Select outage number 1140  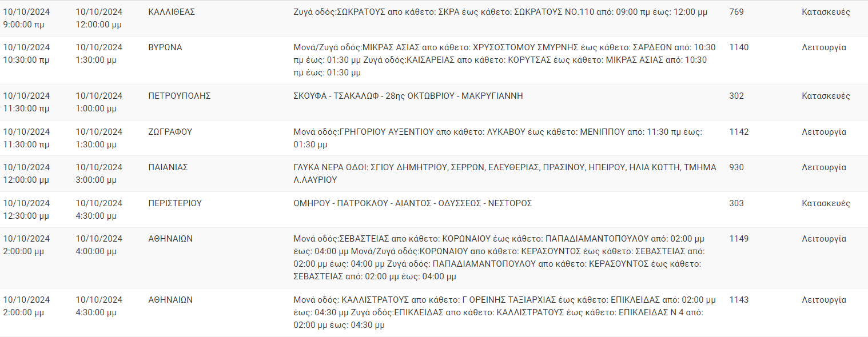click(x=739, y=47)
